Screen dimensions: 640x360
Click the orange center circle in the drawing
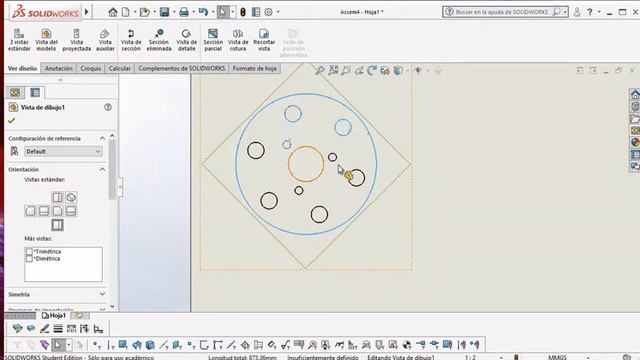[x=306, y=164]
